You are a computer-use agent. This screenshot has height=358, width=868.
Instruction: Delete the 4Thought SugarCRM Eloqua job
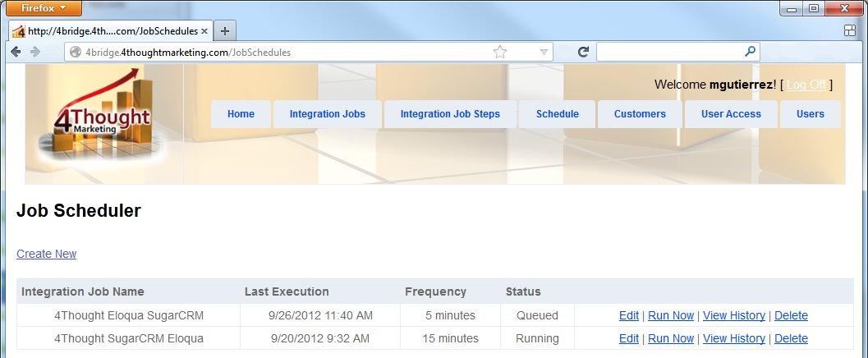[x=791, y=338]
